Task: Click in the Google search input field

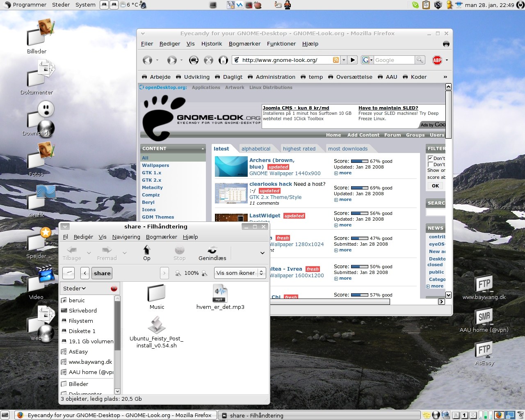Action: coord(394,60)
